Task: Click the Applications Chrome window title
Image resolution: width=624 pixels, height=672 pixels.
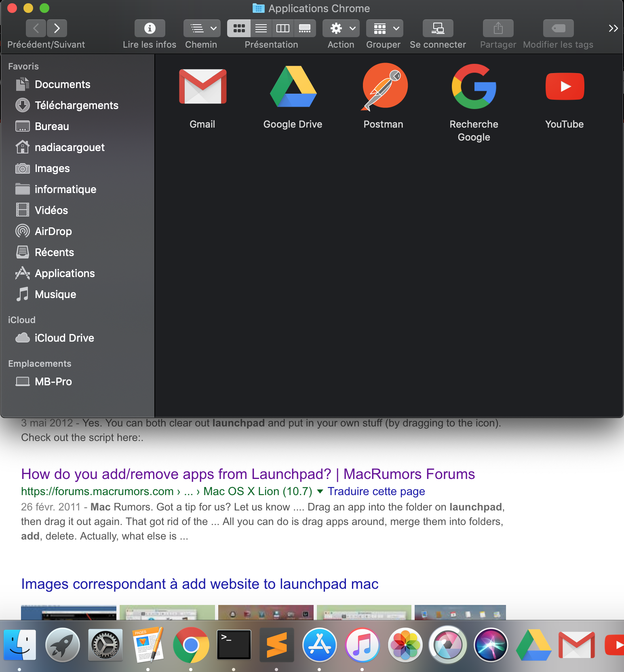Action: pos(319,8)
